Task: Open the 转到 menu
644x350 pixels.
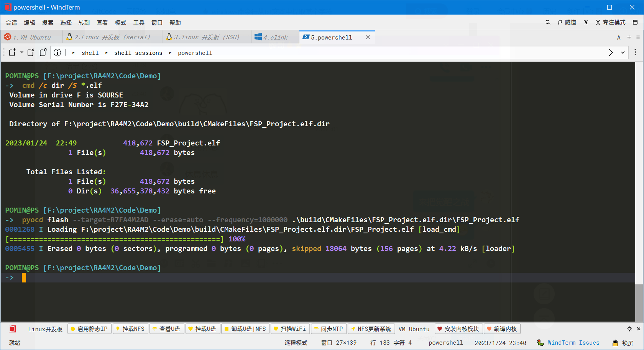Action: click(x=84, y=23)
